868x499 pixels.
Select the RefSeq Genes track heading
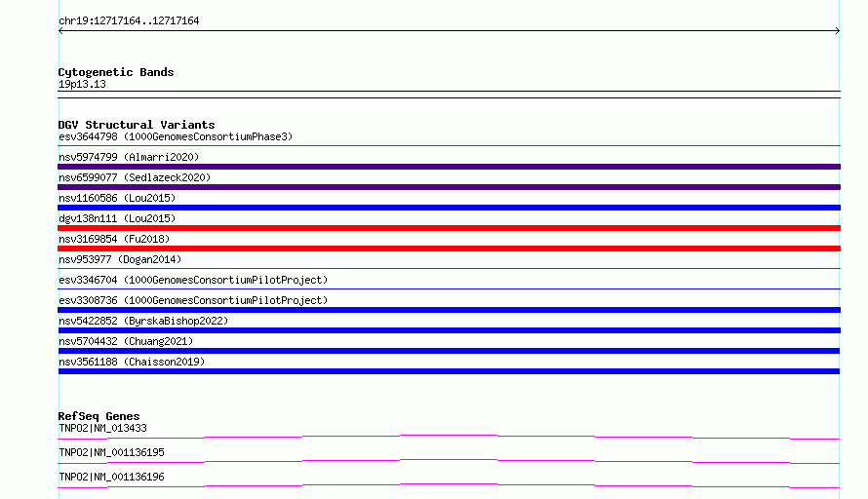(99, 416)
